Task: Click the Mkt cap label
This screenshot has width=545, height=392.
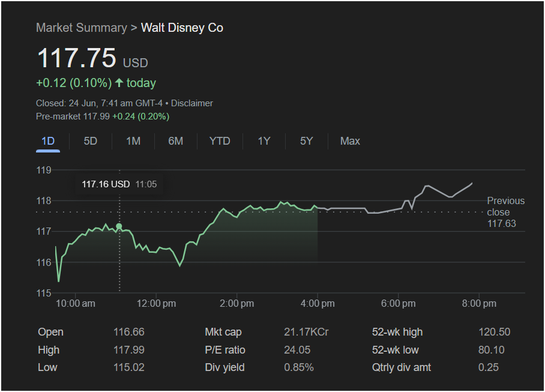Action: click(223, 332)
